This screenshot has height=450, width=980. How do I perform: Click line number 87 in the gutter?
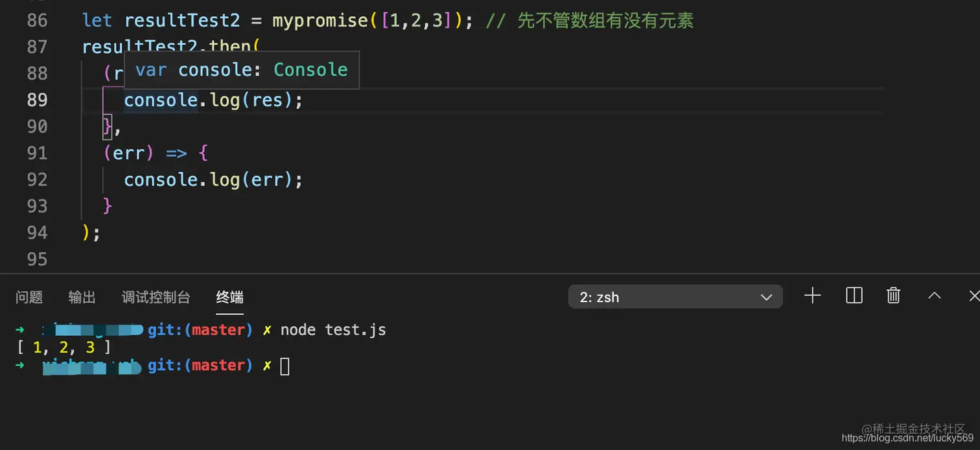tap(38, 47)
